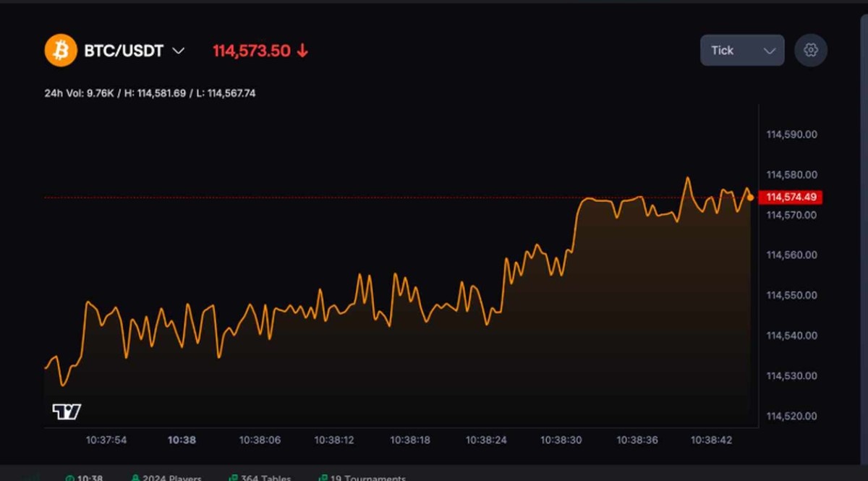868x481 pixels.
Task: Open the Tick interval dropdown
Action: pos(741,50)
